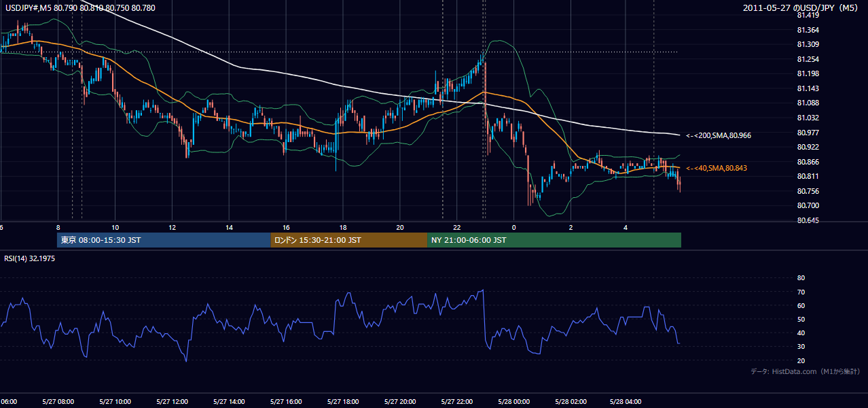Click the 80.977 price axis label
Image resolution: width=868 pixels, height=408 pixels.
(808, 133)
